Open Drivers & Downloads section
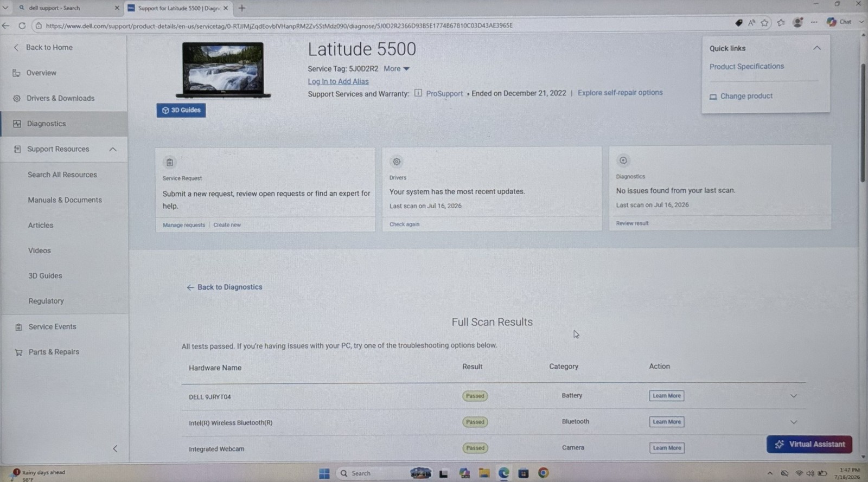The width and height of the screenshot is (868, 482). (x=54, y=98)
